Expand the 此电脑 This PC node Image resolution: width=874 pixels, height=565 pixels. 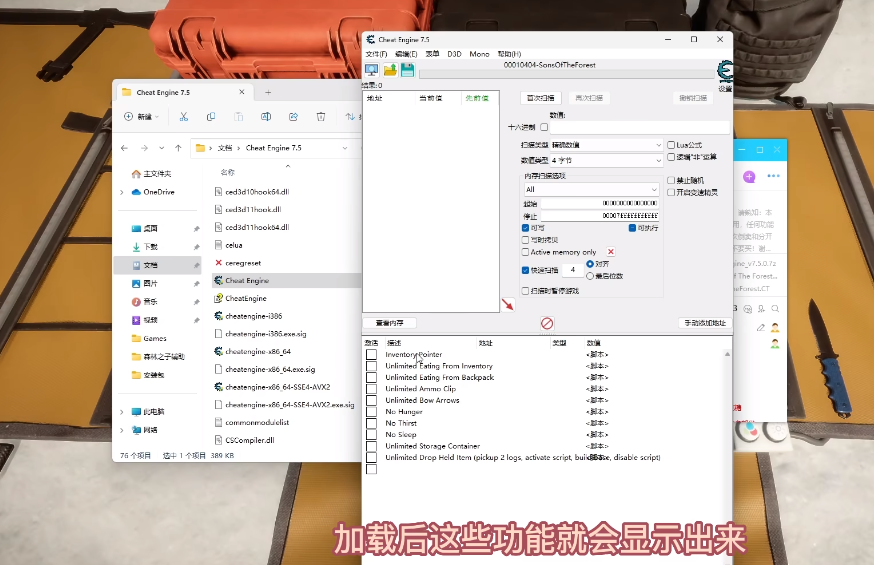(x=122, y=412)
